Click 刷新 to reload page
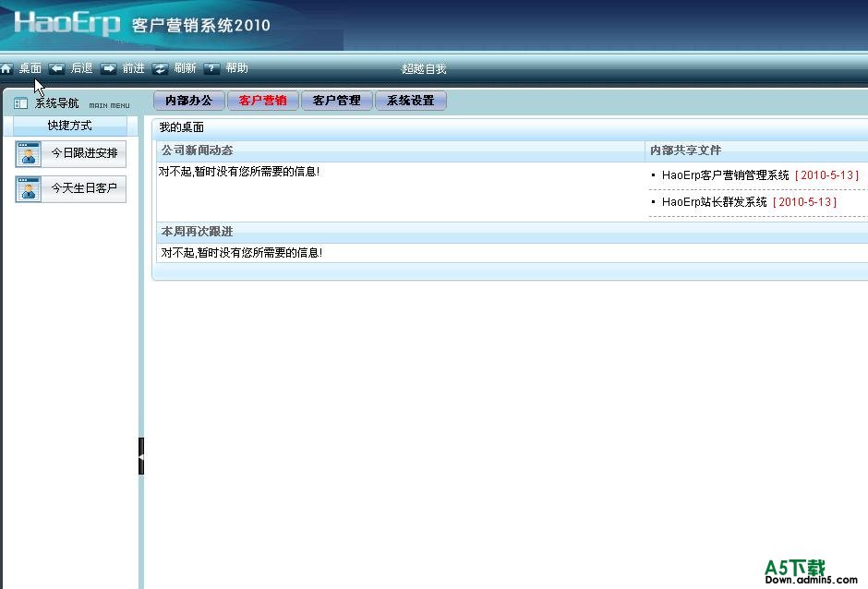Image resolution: width=868 pixels, height=589 pixels. [x=185, y=68]
